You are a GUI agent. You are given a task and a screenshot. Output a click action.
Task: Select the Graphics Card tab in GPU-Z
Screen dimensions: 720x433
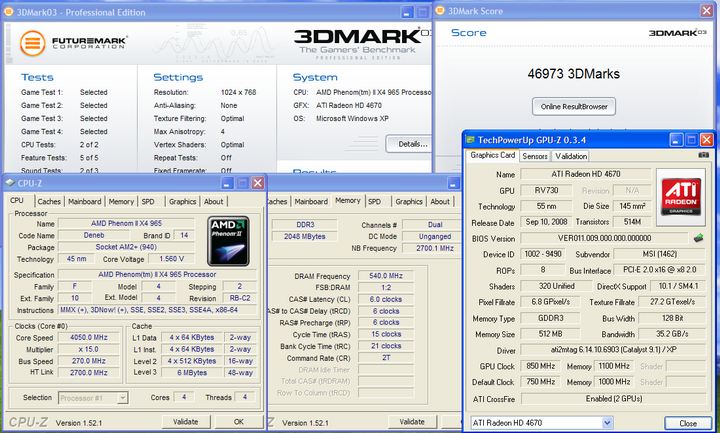click(x=493, y=155)
